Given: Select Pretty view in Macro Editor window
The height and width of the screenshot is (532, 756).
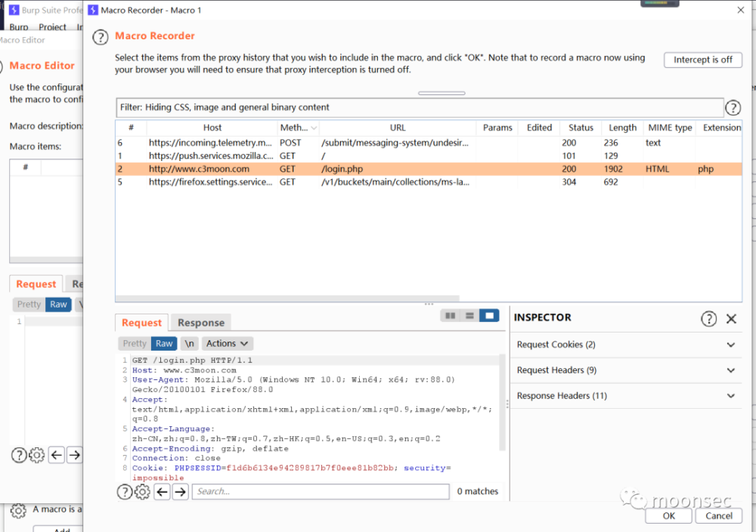Looking at the screenshot, I should tap(29, 305).
